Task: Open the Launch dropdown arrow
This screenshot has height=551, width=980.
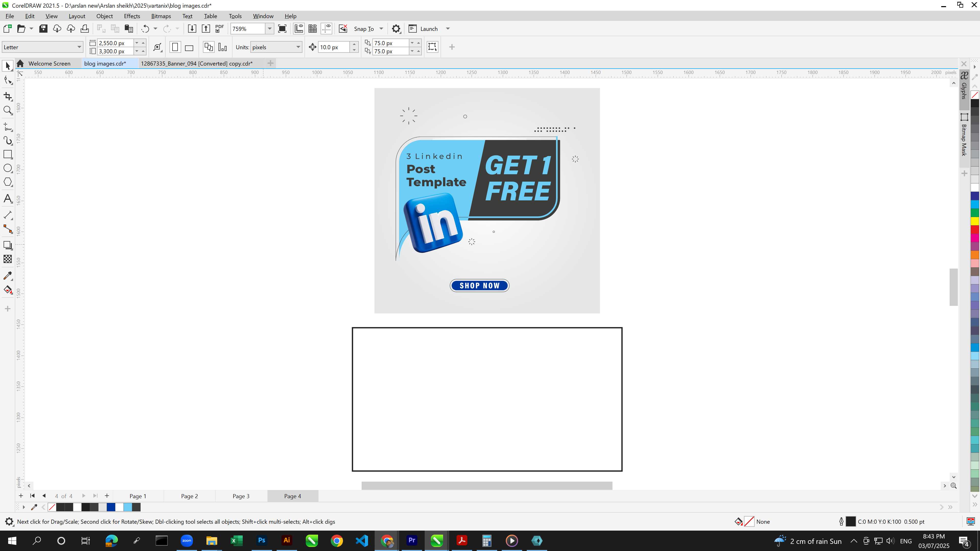Action: tap(448, 29)
